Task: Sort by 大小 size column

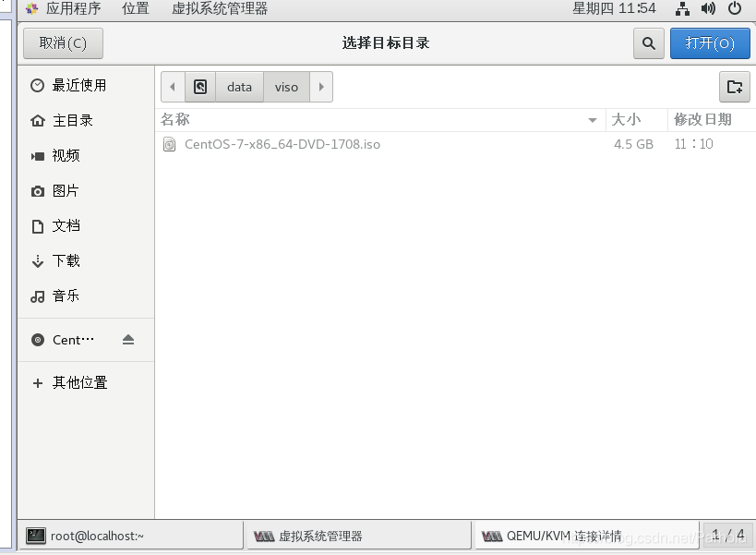Action: 636,119
